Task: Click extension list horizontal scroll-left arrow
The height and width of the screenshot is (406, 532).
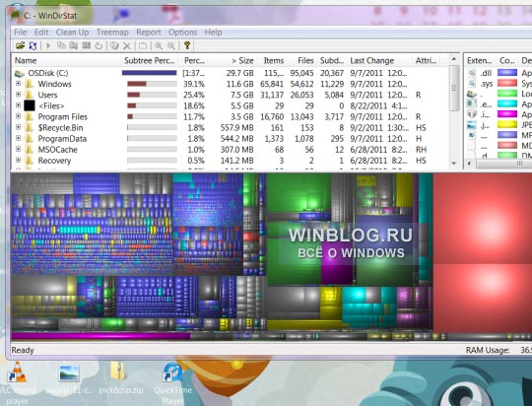Action: [x=469, y=164]
